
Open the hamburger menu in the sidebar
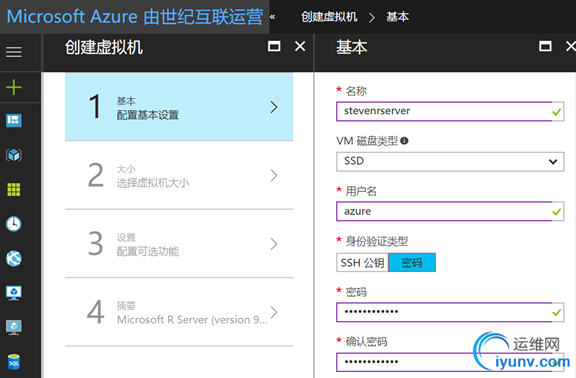click(14, 52)
